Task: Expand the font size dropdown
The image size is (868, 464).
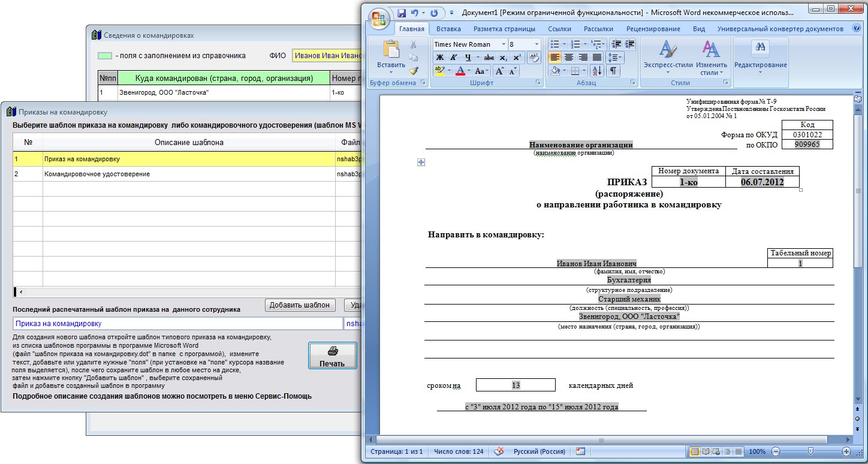Action: click(x=535, y=44)
